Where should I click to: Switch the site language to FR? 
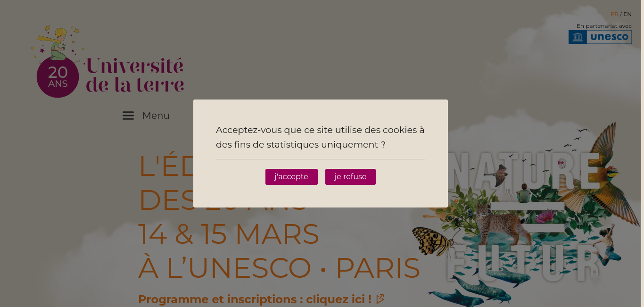(614, 14)
